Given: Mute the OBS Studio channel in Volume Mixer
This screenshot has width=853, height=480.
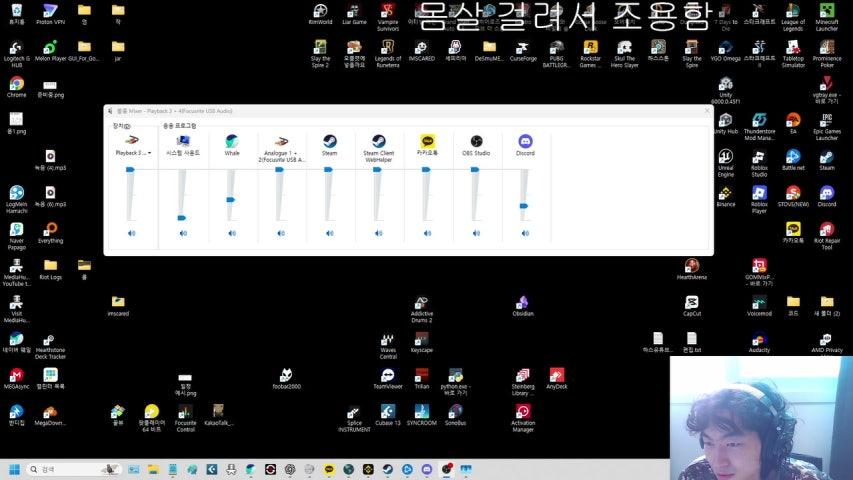Looking at the screenshot, I should click(x=477, y=233).
